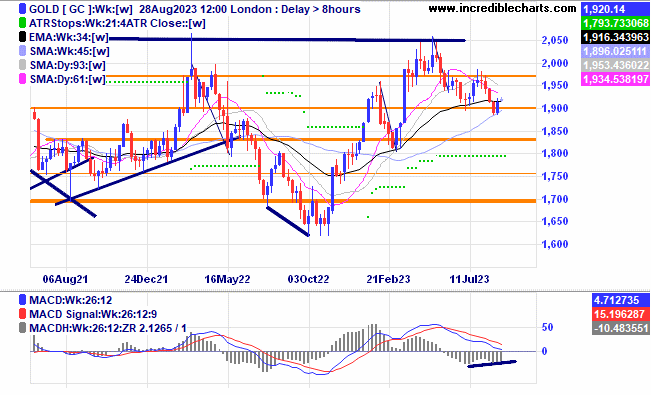This screenshot has height=395, width=651.
Task: Click the 1,953.436022 SMA value box
Action: pos(616,65)
